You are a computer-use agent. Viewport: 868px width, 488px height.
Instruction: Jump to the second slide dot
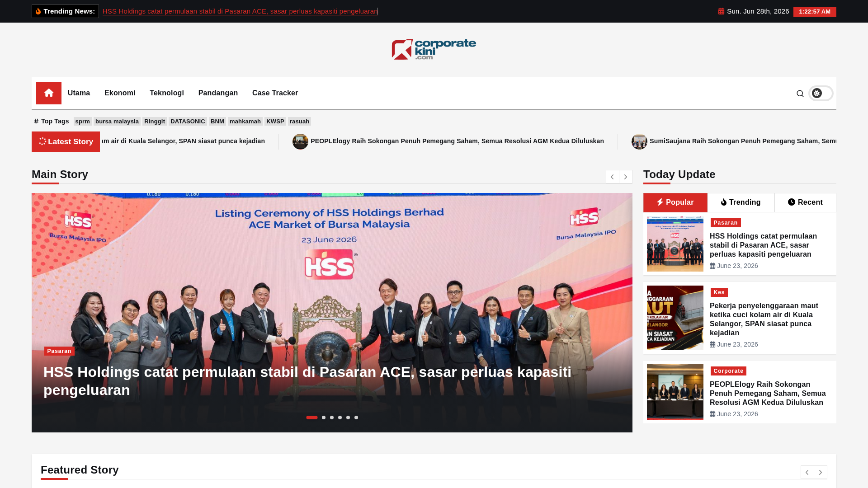click(324, 418)
